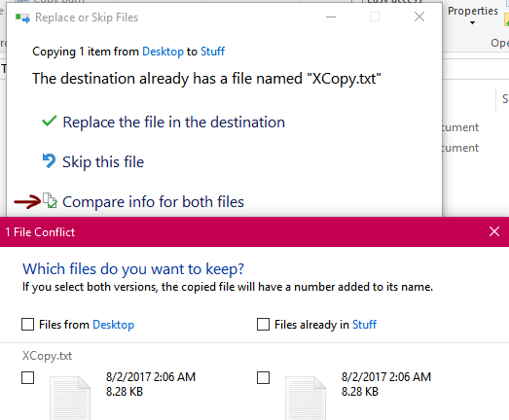Open the Desktop link in copying message
Viewport: 509px width, 420px height.
point(163,52)
